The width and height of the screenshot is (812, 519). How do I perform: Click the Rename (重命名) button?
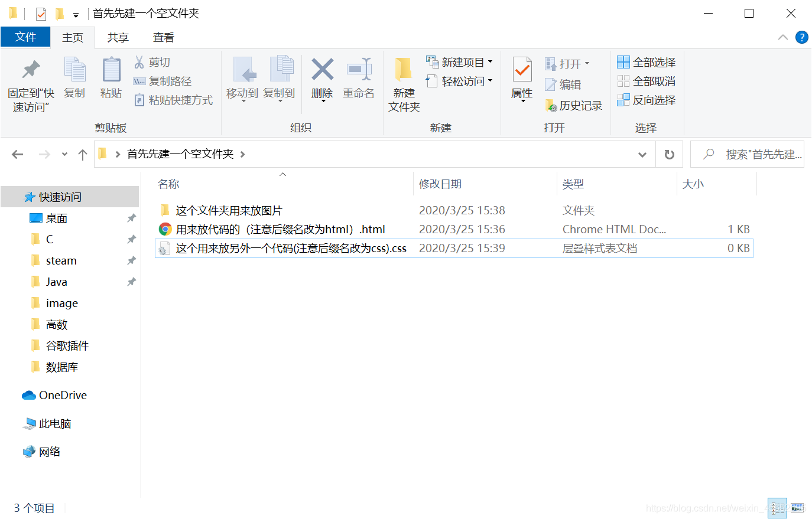(x=359, y=78)
